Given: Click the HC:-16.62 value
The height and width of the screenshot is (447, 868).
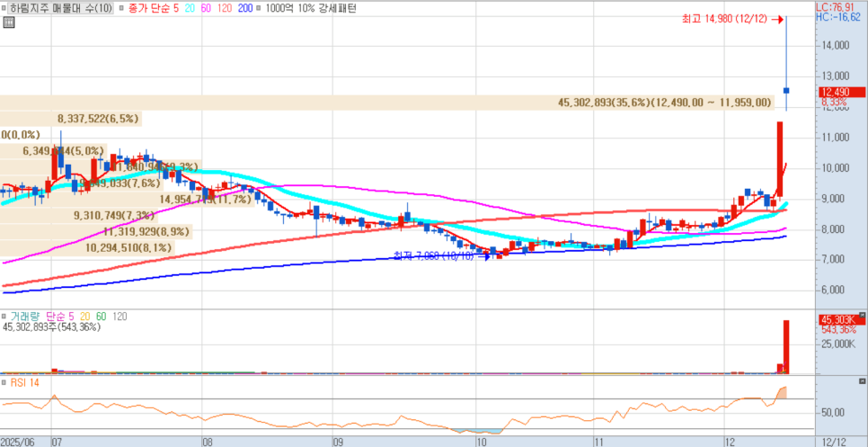Looking at the screenshot, I should pyautogui.click(x=838, y=17).
